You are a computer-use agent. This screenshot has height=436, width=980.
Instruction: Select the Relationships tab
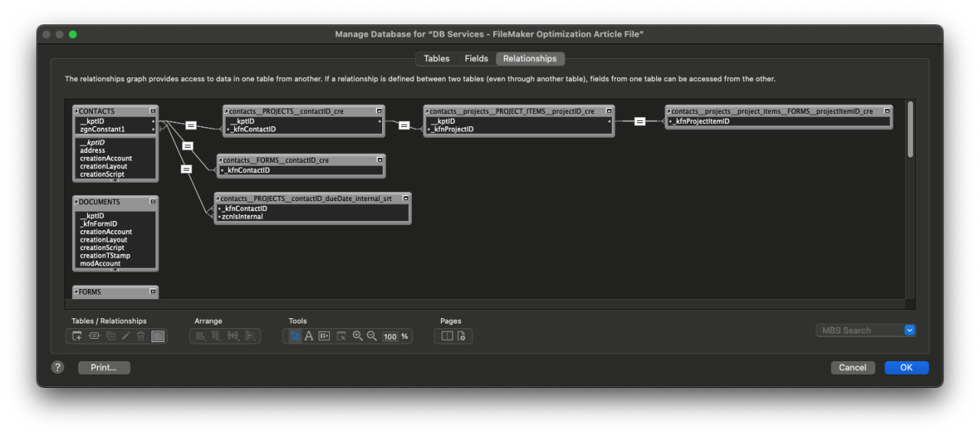pos(530,59)
